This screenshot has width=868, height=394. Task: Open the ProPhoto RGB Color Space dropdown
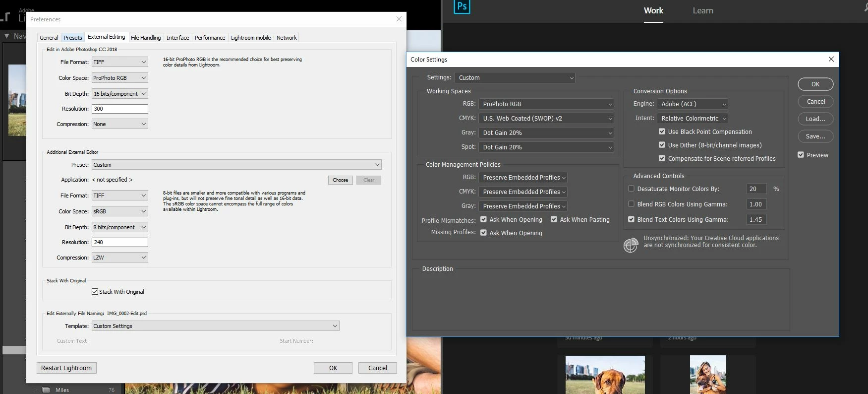coord(120,78)
